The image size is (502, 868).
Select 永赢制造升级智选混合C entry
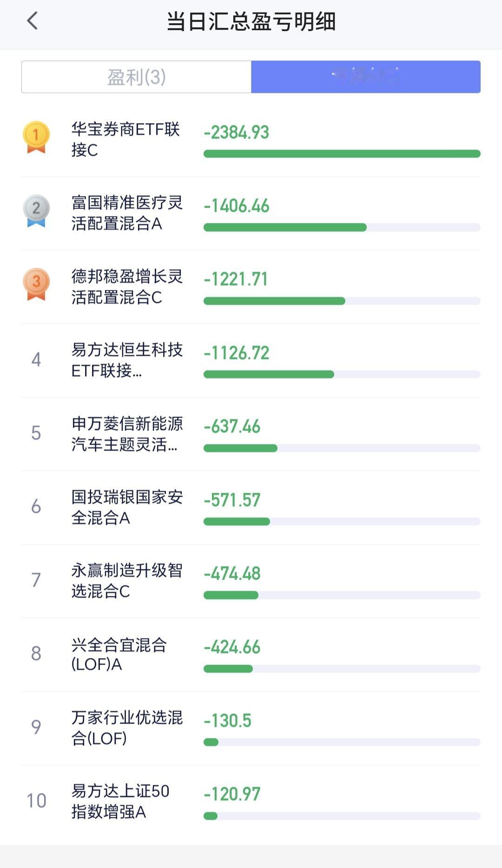(251, 581)
